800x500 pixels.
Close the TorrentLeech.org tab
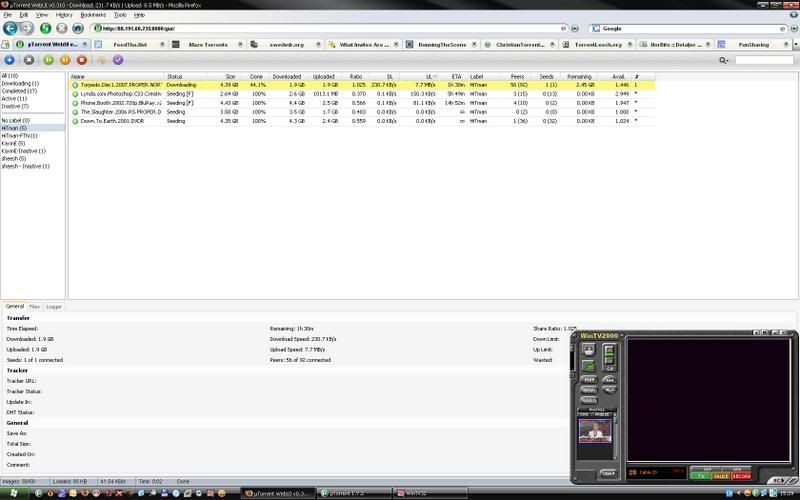pyautogui.click(x=630, y=45)
